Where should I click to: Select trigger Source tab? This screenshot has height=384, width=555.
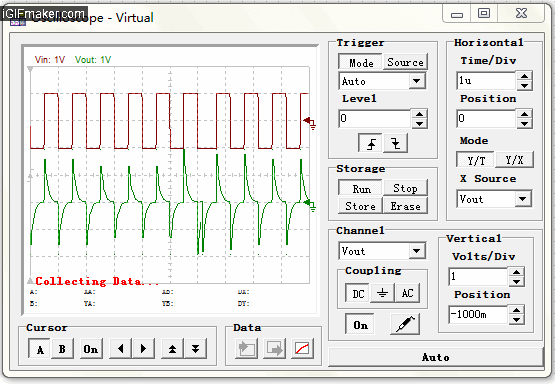(x=405, y=62)
